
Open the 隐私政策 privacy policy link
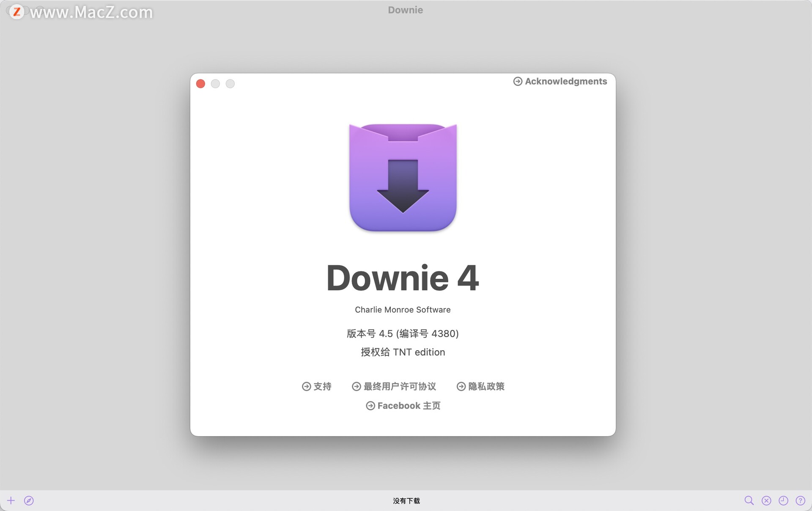click(480, 386)
